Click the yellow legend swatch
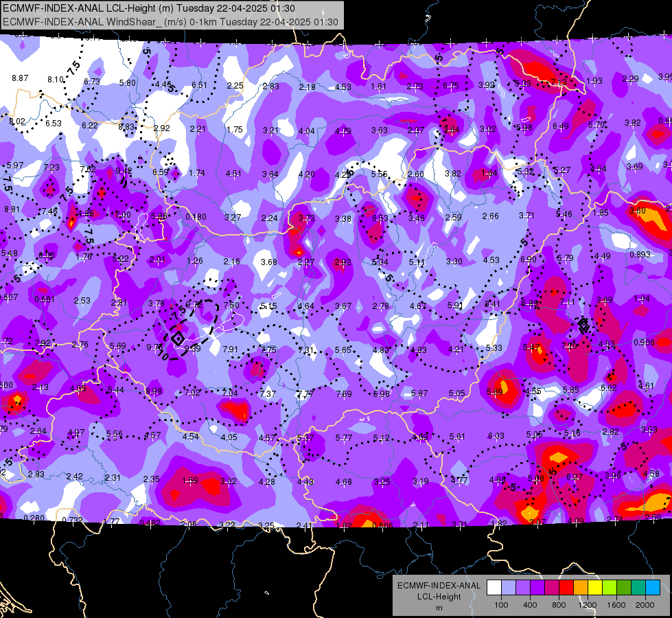 click(595, 588)
